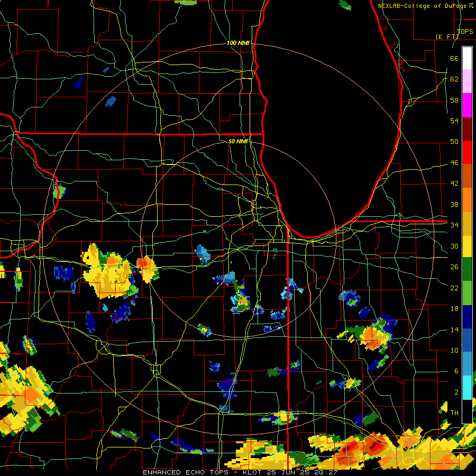Click the '25 JUN 25' date in caption

click(288, 472)
